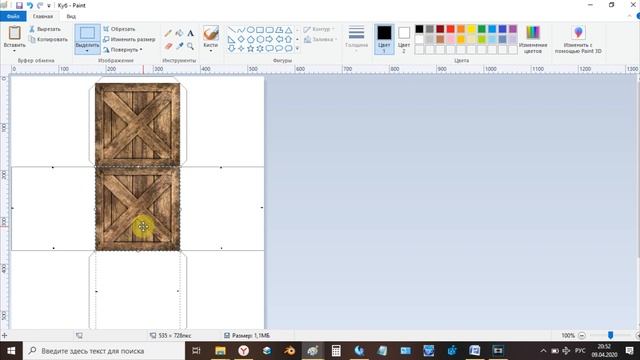Set Цвет 2 as active color
640x360 pixels.
(x=404, y=39)
